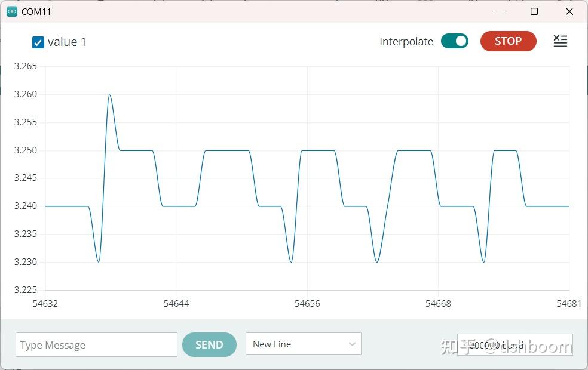Click the 3.265 y-axis label

[x=24, y=66]
